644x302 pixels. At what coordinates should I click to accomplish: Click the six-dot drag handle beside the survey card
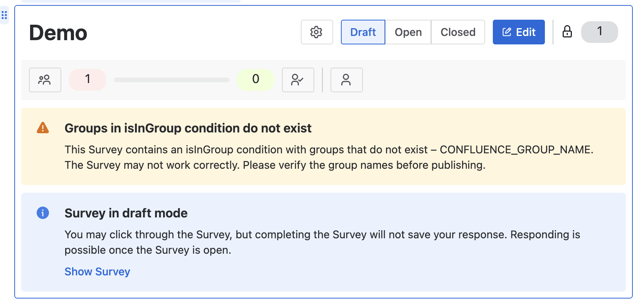click(x=5, y=15)
